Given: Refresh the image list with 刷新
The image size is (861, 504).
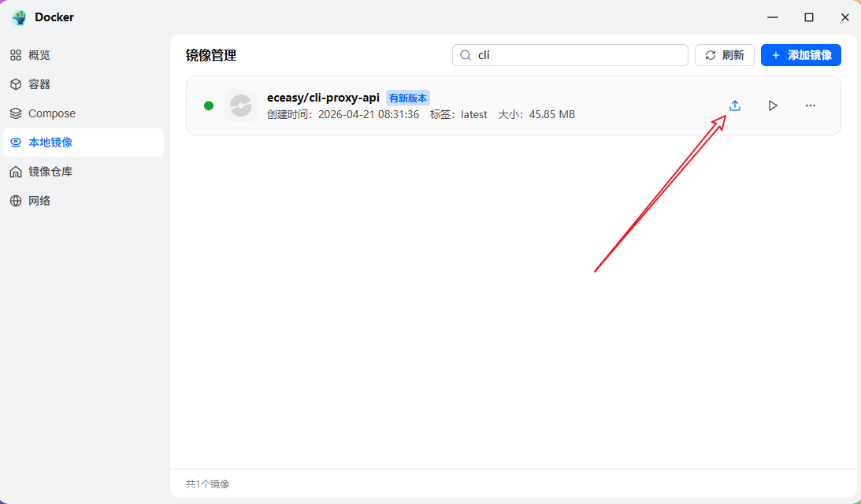Looking at the screenshot, I should 724,55.
